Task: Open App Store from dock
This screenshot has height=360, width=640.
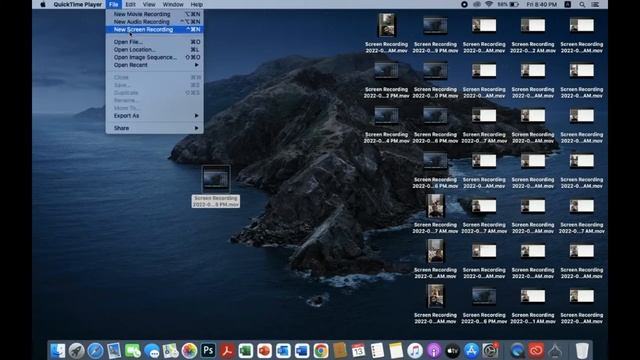Action: [471, 351]
